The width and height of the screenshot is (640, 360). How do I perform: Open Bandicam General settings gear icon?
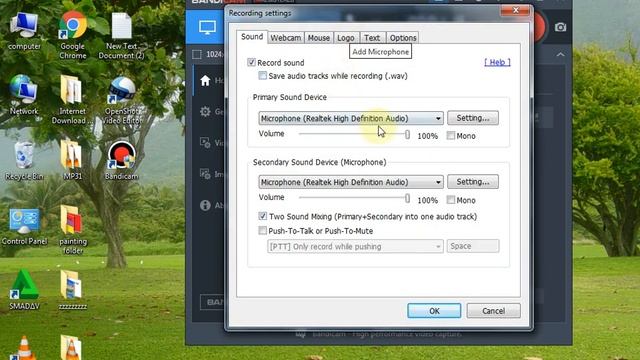coord(205,111)
